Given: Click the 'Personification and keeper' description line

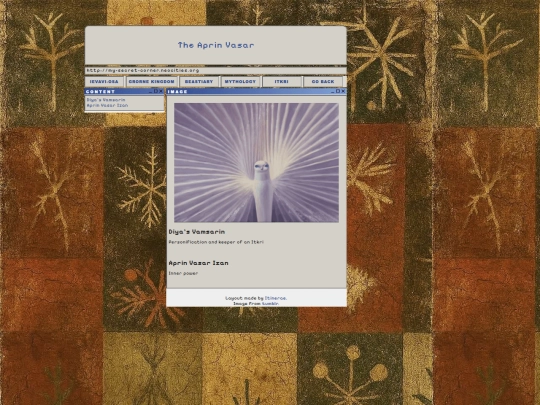Looking at the screenshot, I should (216, 242).
